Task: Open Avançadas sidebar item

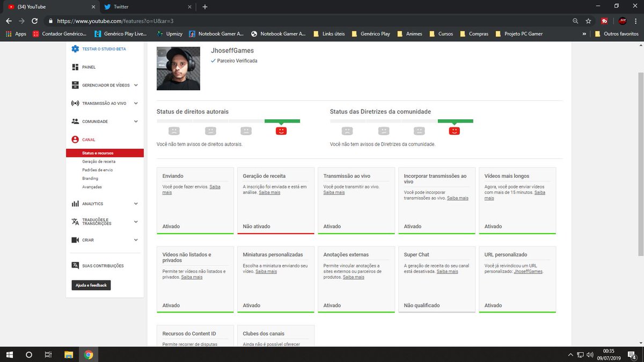Action: pyautogui.click(x=92, y=187)
